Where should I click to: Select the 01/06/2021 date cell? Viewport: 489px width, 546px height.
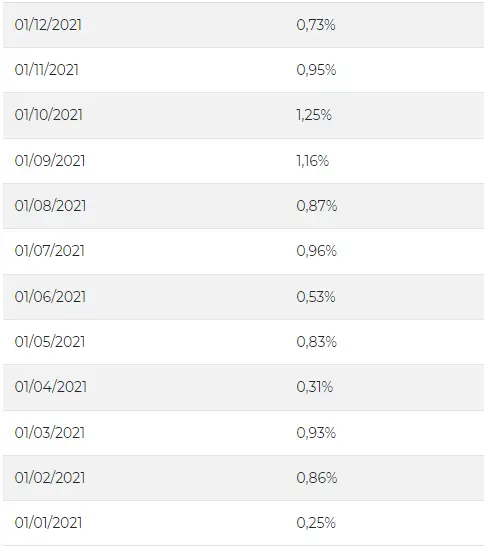pos(50,297)
